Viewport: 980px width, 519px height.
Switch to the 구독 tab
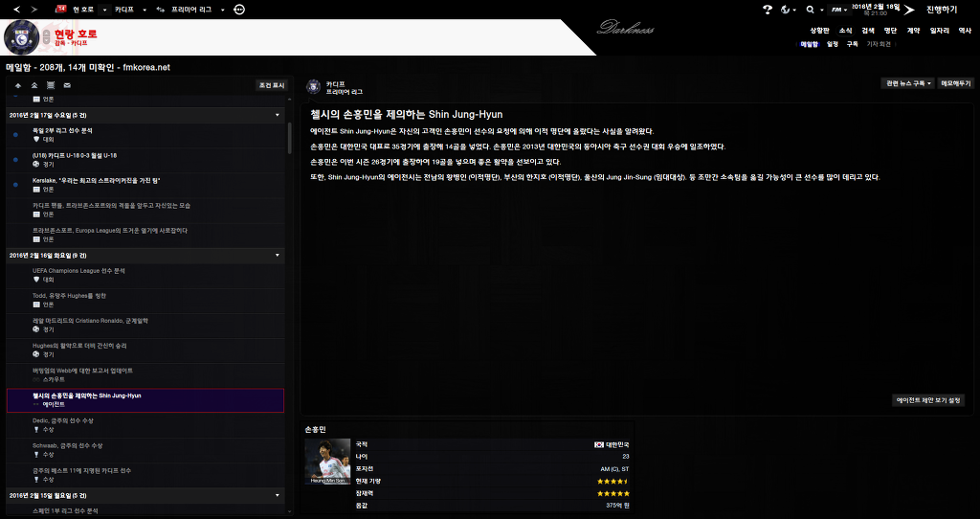click(x=852, y=44)
